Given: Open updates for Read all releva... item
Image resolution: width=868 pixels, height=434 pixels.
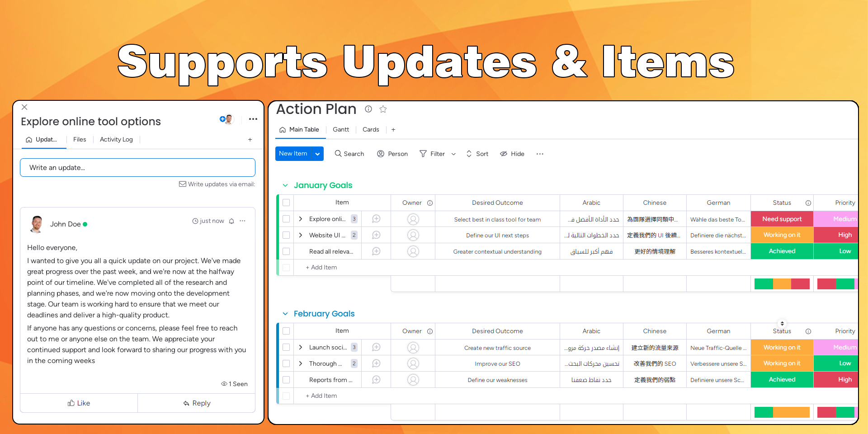Looking at the screenshot, I should point(376,251).
